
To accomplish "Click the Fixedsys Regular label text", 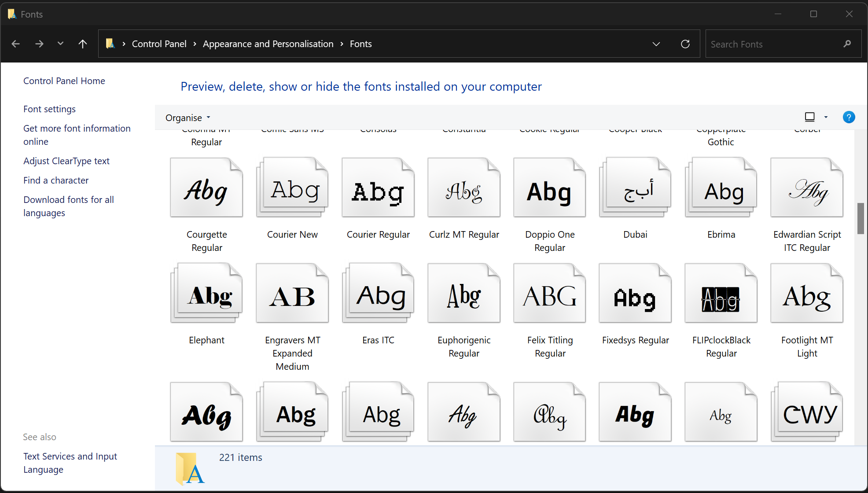I will point(635,340).
